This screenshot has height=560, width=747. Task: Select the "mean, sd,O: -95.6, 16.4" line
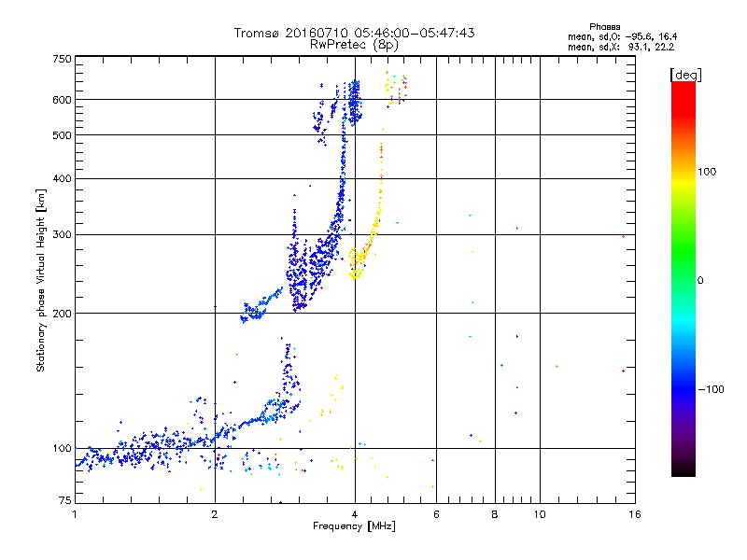tap(622, 37)
